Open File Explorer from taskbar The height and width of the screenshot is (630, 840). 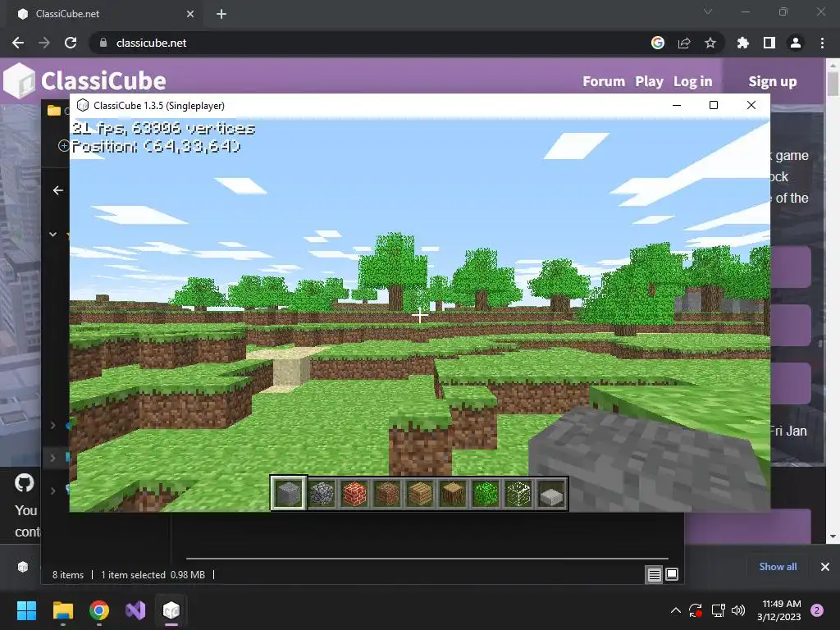62,610
